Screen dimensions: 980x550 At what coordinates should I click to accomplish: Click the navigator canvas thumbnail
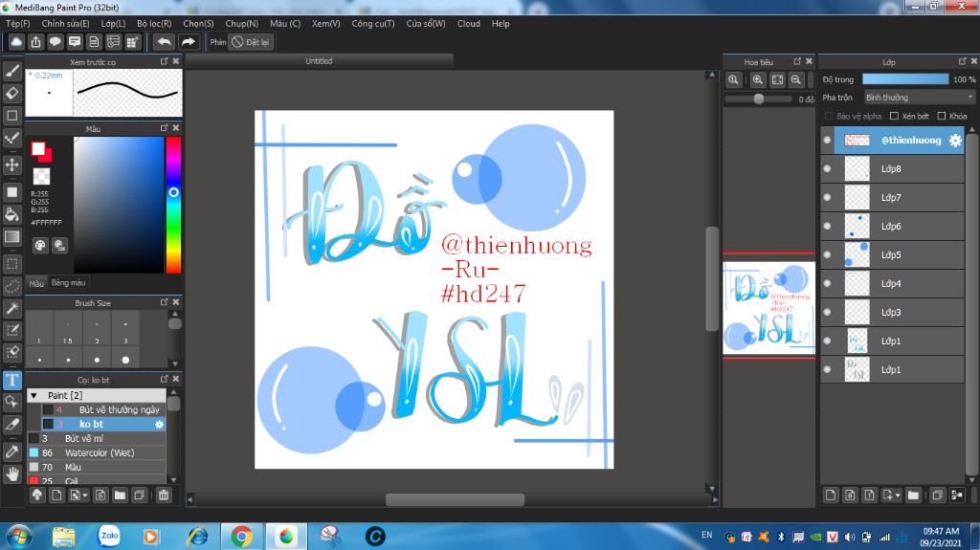click(x=768, y=307)
